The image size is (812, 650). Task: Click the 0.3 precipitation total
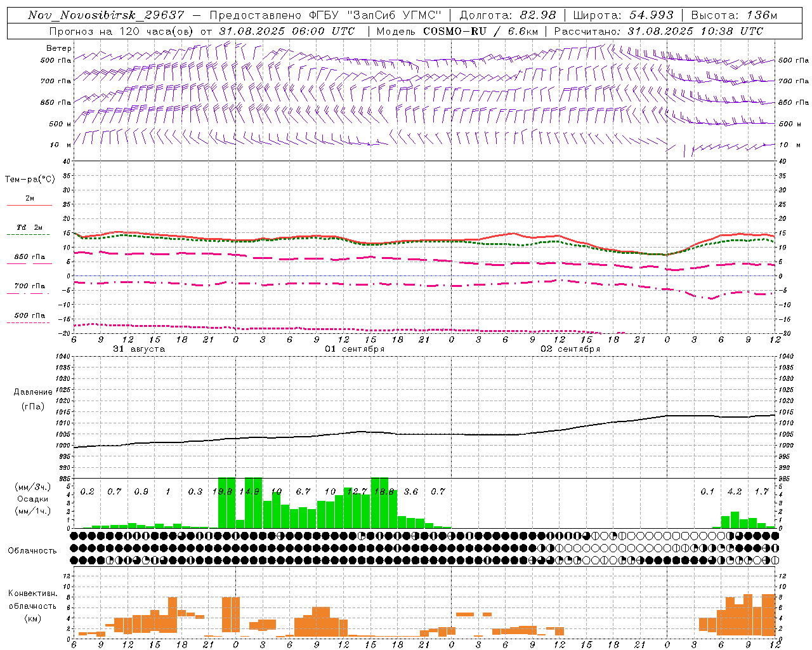(195, 491)
